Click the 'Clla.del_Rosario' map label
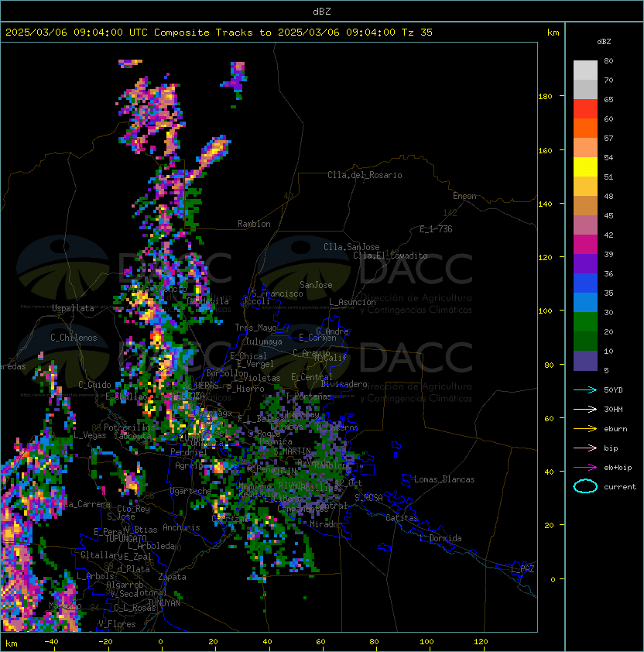The image size is (644, 652). click(365, 175)
